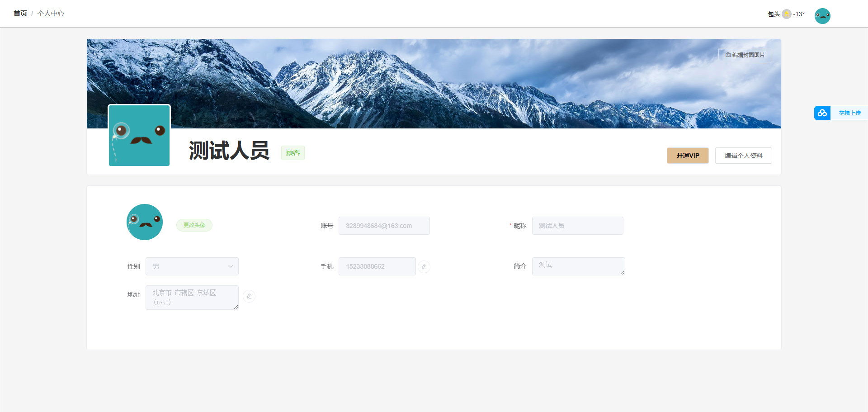
Task: Click the -13° temperature text
Action: pyautogui.click(x=799, y=14)
